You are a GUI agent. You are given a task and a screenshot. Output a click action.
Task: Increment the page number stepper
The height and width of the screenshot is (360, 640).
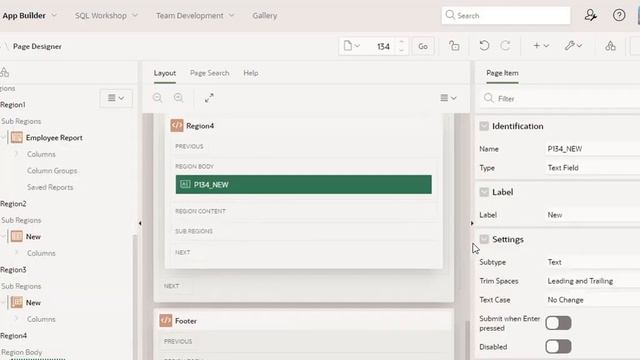pos(401,42)
